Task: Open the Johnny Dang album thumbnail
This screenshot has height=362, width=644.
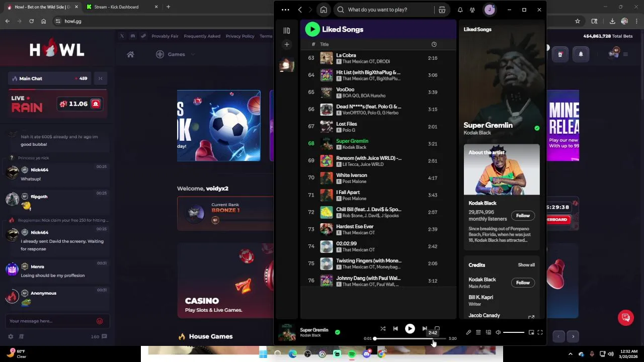Action: click(x=327, y=281)
